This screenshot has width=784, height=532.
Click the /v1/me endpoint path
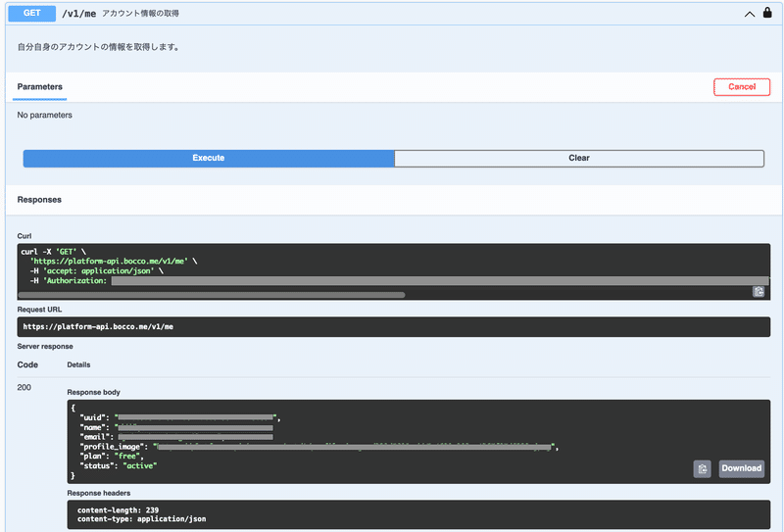(x=79, y=14)
